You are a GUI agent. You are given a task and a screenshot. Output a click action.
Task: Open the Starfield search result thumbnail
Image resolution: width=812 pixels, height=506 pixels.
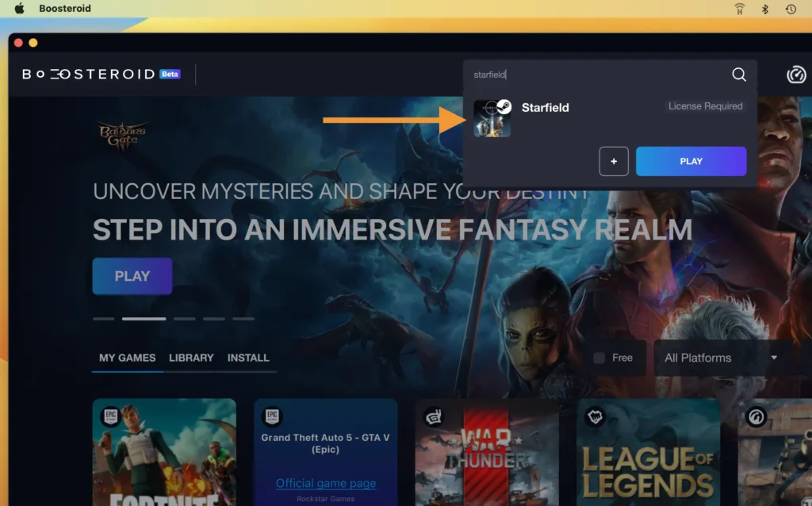pos(492,119)
